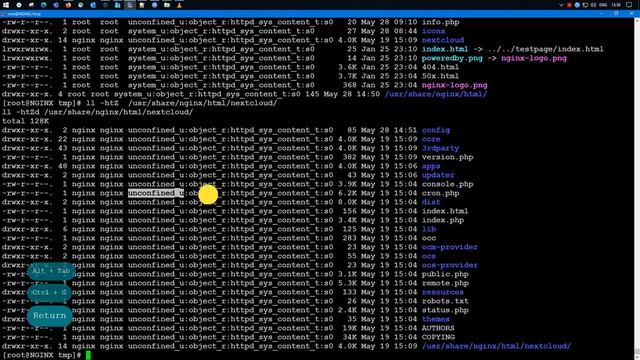Open the taskbar clock

[x=616, y=5]
